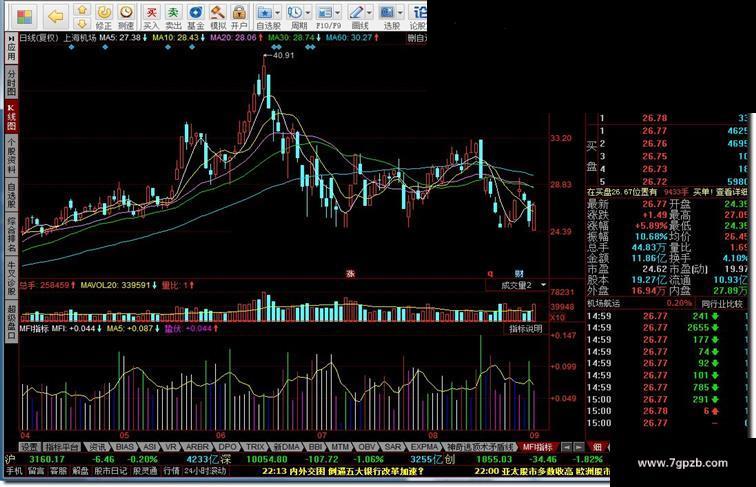This screenshot has width=756, height=487.
Task: Expand the 画线 dropdown arrow
Action: (x=369, y=13)
